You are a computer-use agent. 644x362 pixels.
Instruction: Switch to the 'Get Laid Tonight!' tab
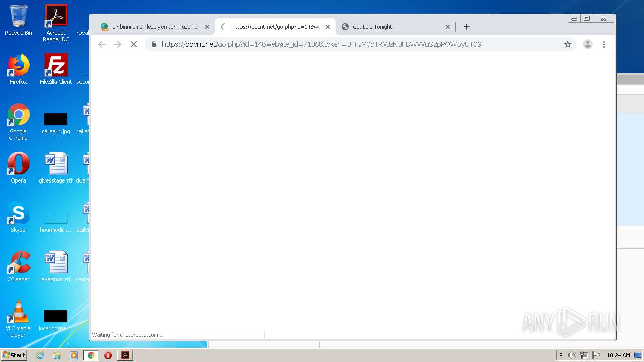click(395, 27)
